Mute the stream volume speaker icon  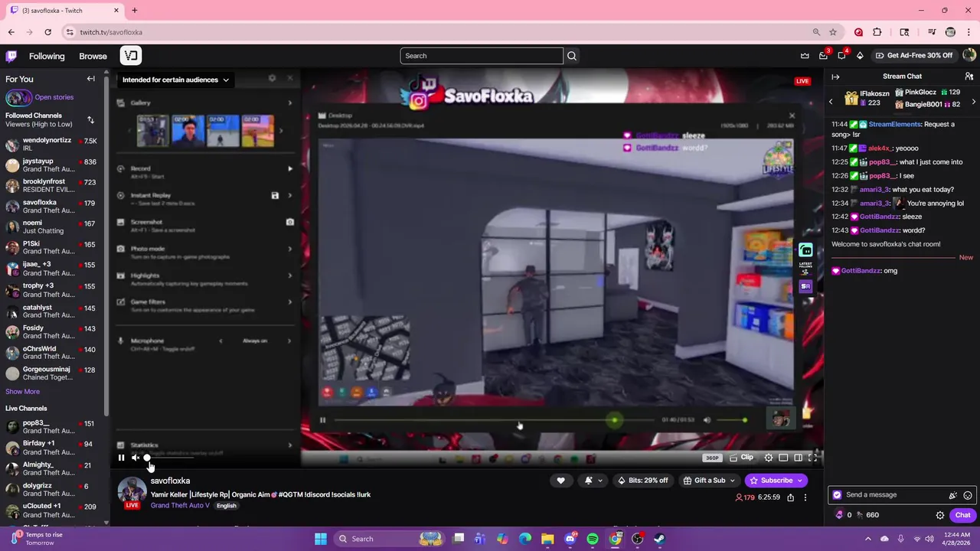tap(136, 458)
